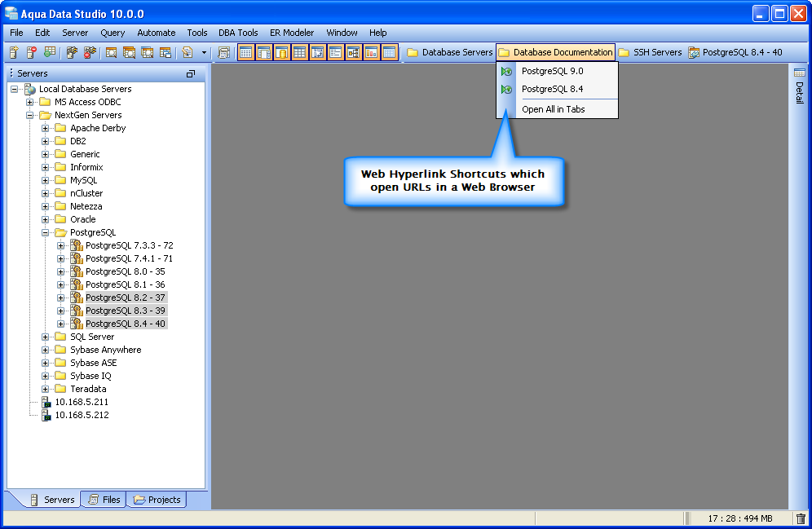Click the disconnect server plug icon
This screenshot has height=529, width=812.
tap(90, 52)
